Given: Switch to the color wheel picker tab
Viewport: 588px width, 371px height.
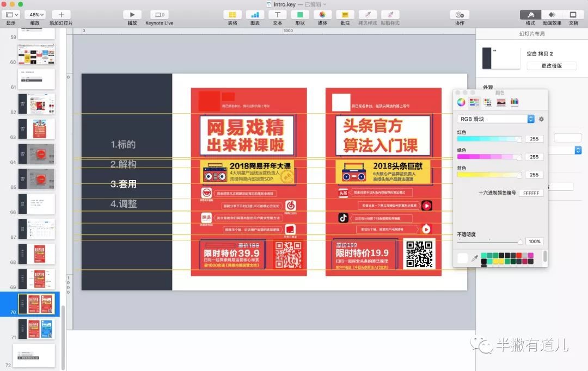Looking at the screenshot, I should pyautogui.click(x=461, y=102).
